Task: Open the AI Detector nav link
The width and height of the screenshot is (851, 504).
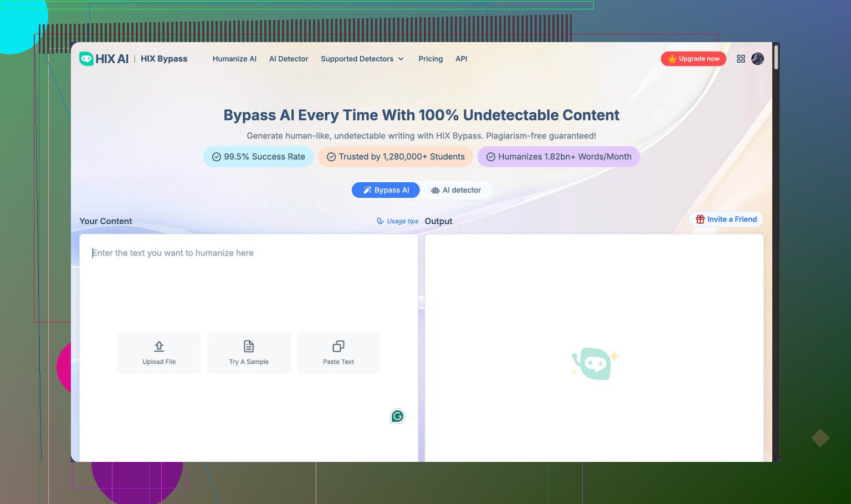Action: tap(289, 59)
